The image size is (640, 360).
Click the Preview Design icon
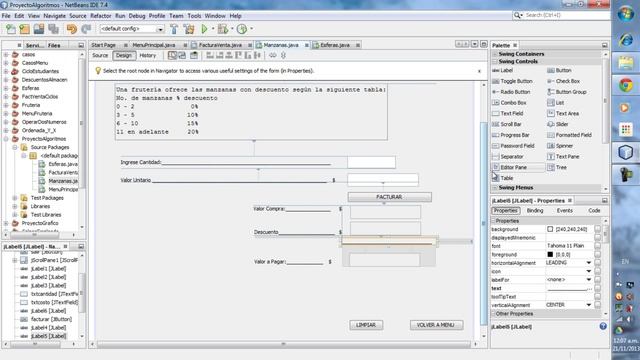[194, 56]
